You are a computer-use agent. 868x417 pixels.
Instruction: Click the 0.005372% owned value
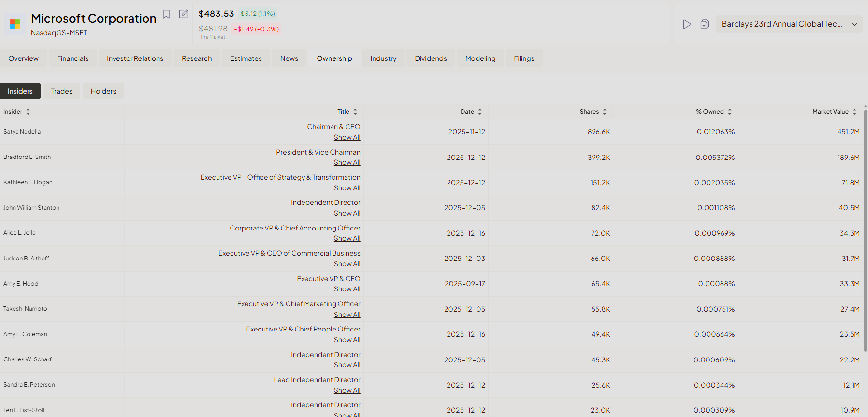pyautogui.click(x=715, y=158)
